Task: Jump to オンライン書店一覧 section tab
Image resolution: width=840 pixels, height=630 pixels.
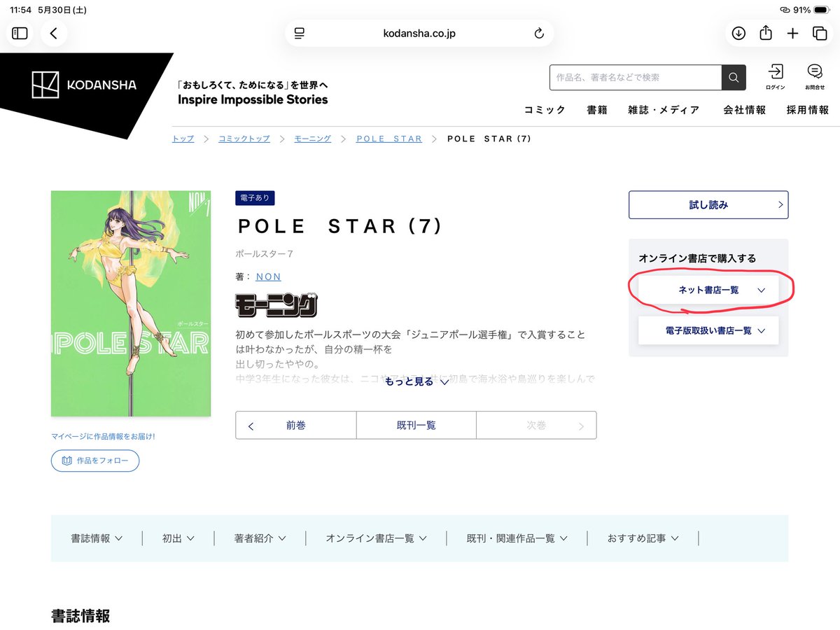Action: coord(376,538)
